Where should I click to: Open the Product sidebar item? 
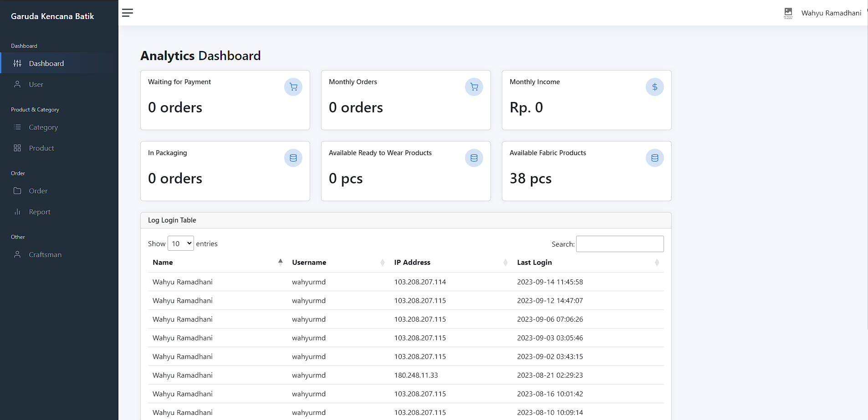pyautogui.click(x=41, y=148)
